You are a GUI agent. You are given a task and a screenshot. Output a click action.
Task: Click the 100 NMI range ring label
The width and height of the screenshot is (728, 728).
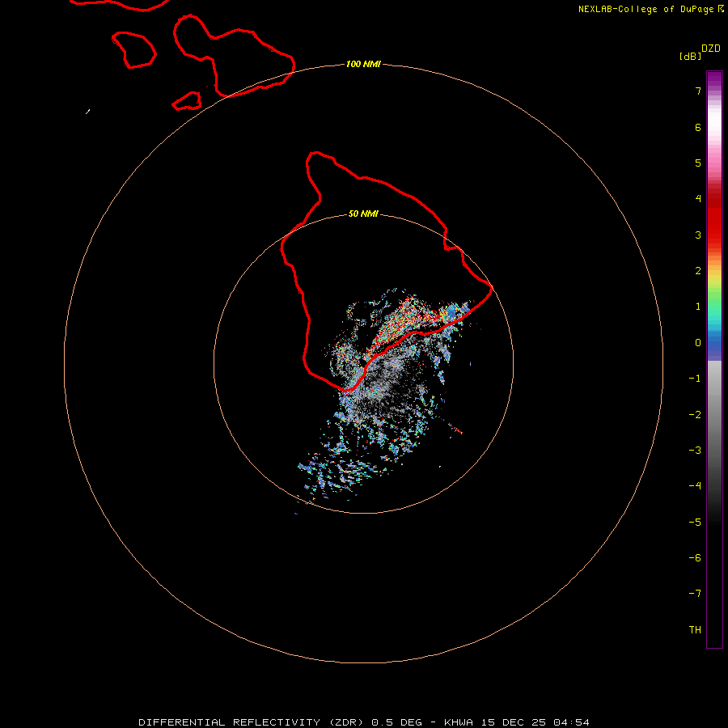click(x=363, y=64)
